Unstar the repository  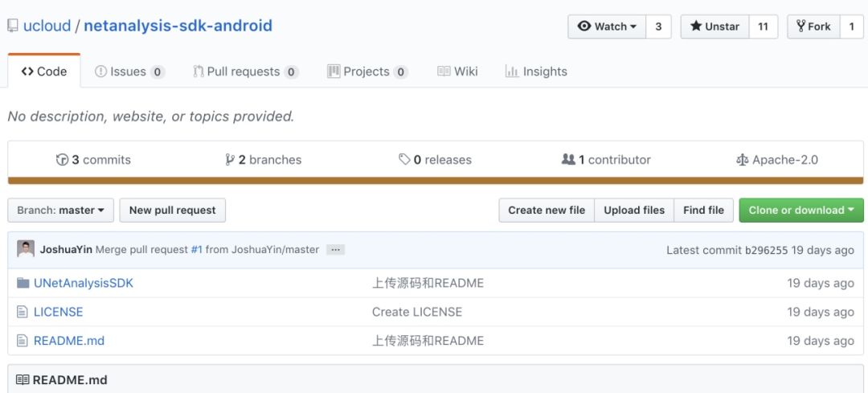[x=714, y=27]
